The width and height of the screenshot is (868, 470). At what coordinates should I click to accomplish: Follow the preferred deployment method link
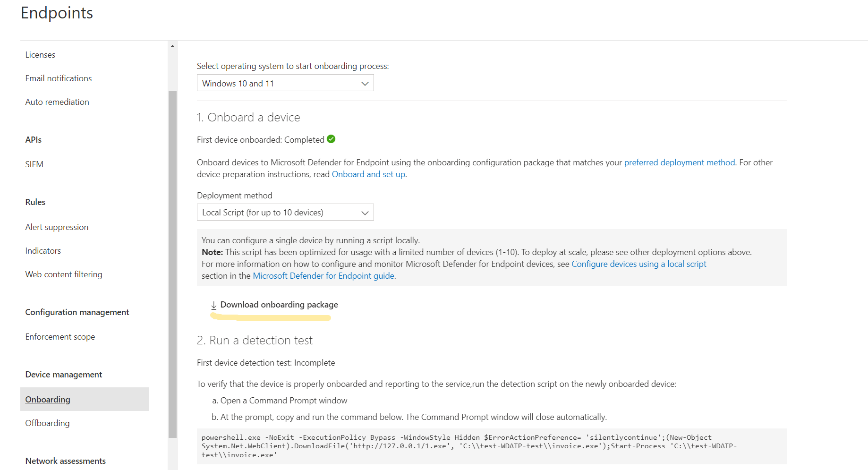[680, 162]
